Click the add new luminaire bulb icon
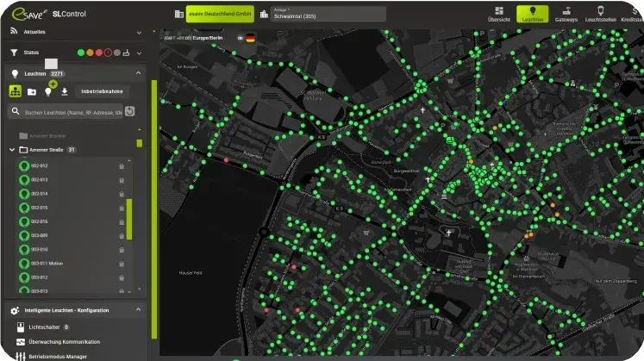This screenshot has height=361, width=644. click(49, 90)
